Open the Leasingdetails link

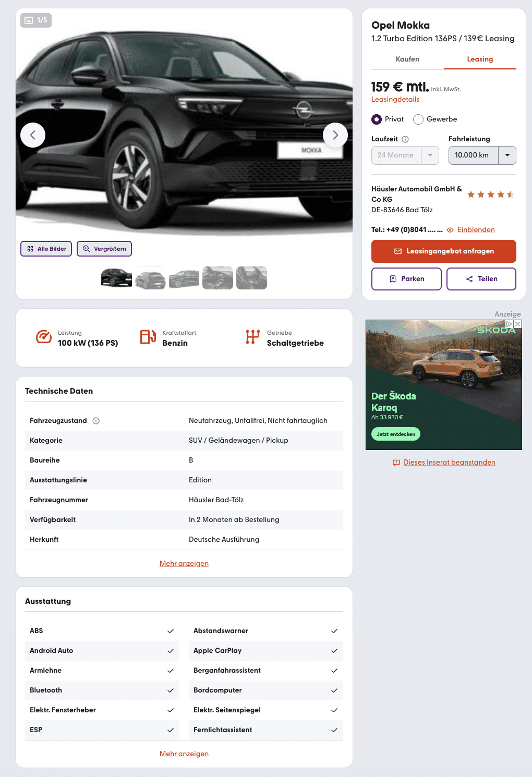point(395,99)
